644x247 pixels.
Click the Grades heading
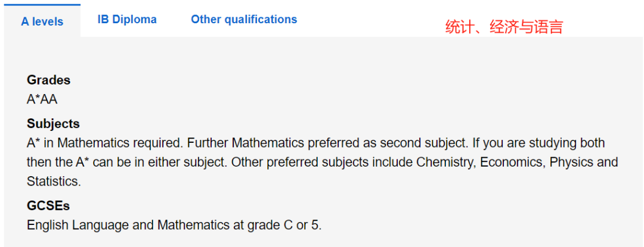(48, 80)
